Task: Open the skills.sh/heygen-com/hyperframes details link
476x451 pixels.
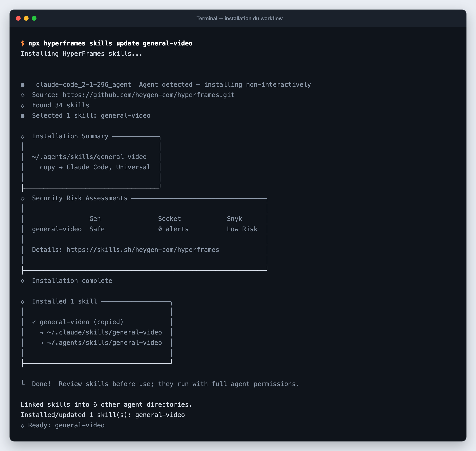Action: pos(143,250)
